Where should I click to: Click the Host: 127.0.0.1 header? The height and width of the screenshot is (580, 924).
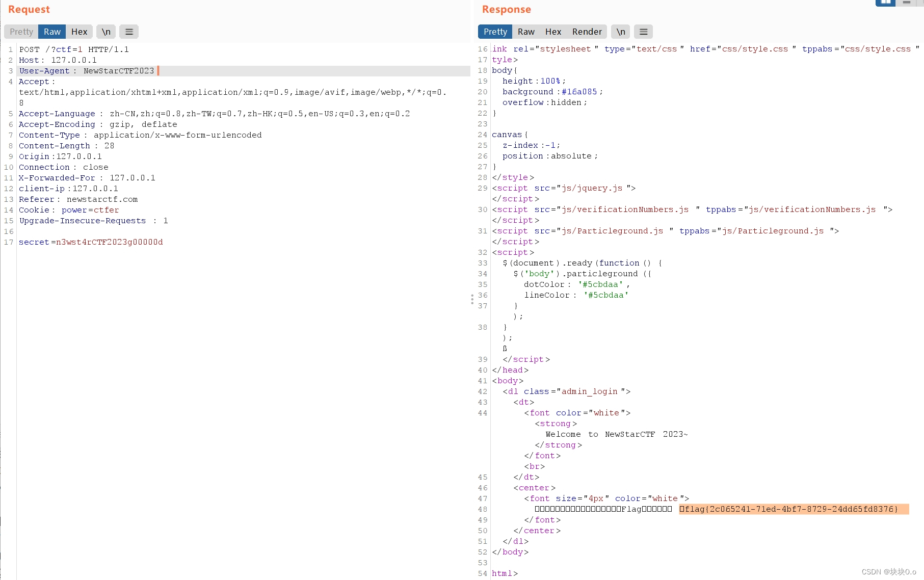[x=58, y=60]
